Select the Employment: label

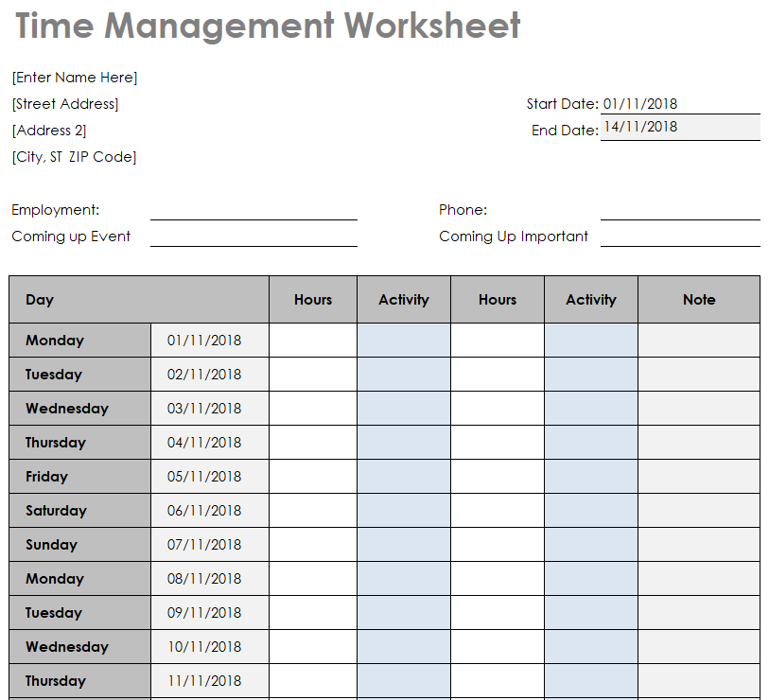pyautogui.click(x=56, y=210)
